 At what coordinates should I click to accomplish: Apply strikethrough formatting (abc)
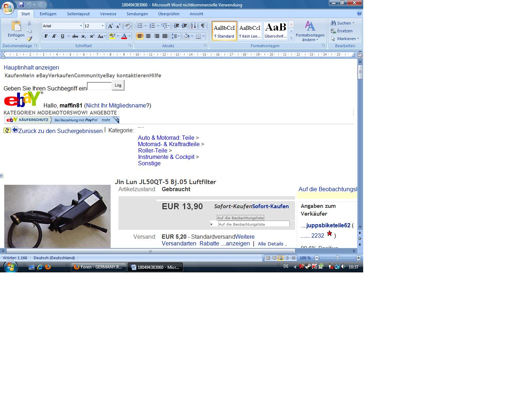[75, 36]
